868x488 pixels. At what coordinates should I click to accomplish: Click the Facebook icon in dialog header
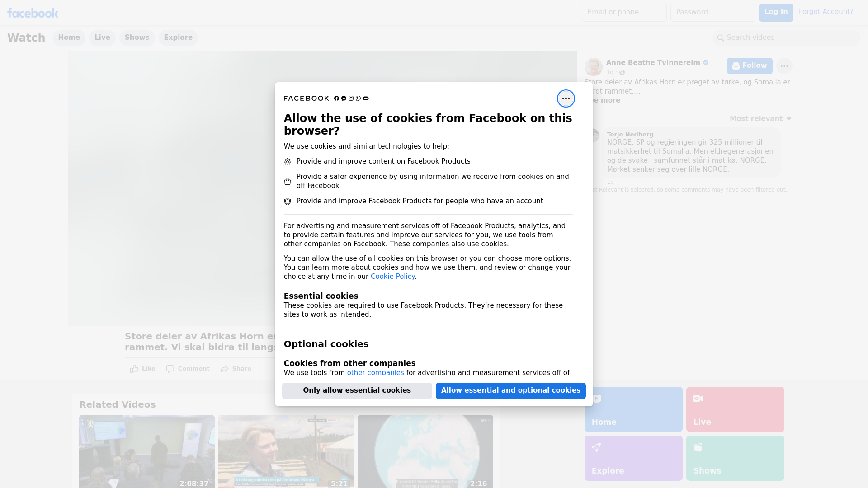click(336, 99)
